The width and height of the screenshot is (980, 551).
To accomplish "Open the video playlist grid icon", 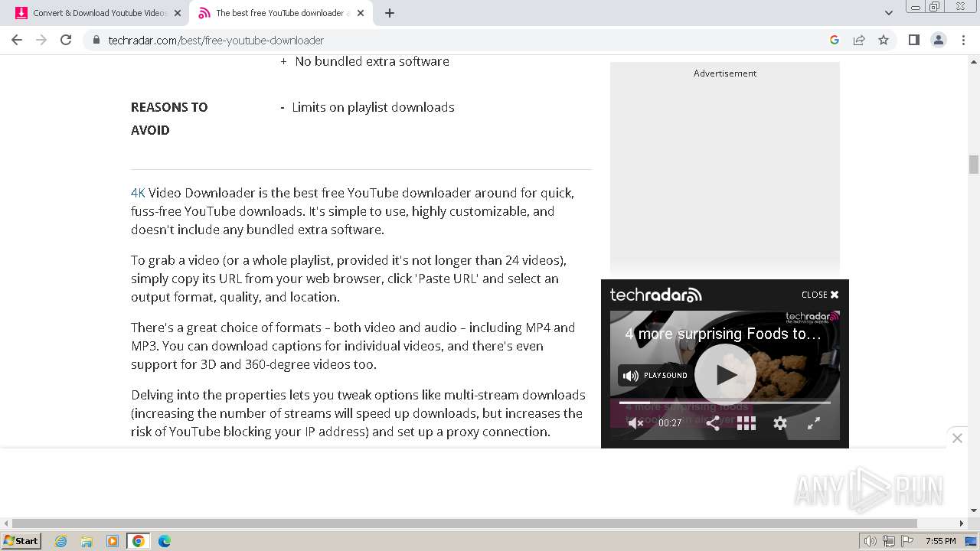I will 746,423.
